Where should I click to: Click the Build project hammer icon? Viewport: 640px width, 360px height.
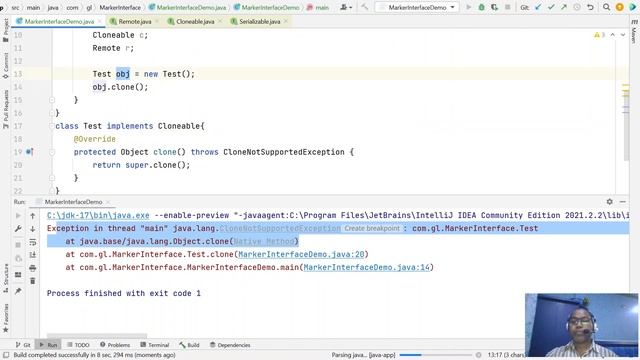[x=364, y=7]
